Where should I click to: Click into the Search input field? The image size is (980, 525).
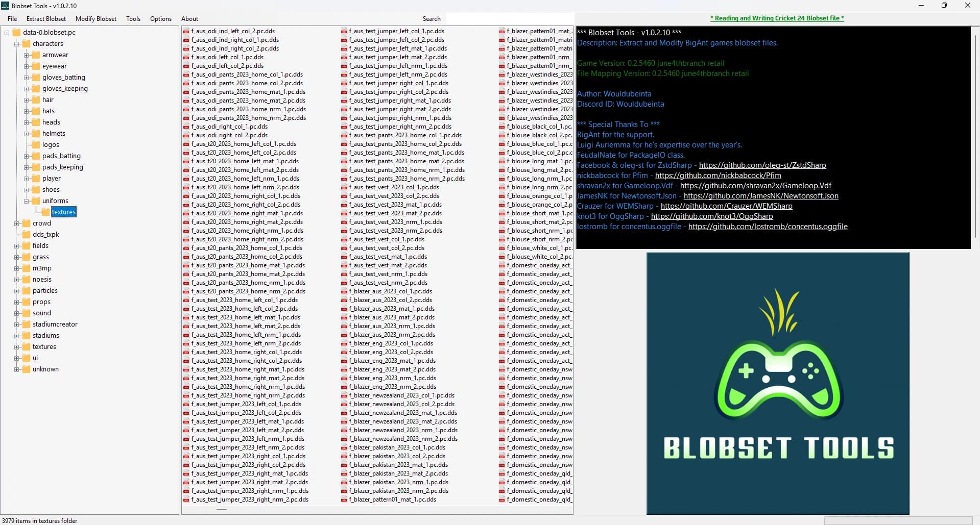(x=510, y=19)
